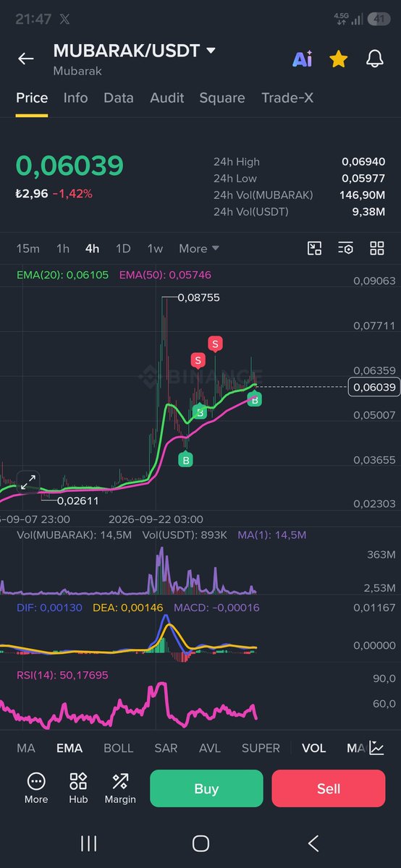
Task: Tap the 24h High value 0,06940
Action: coord(363,162)
